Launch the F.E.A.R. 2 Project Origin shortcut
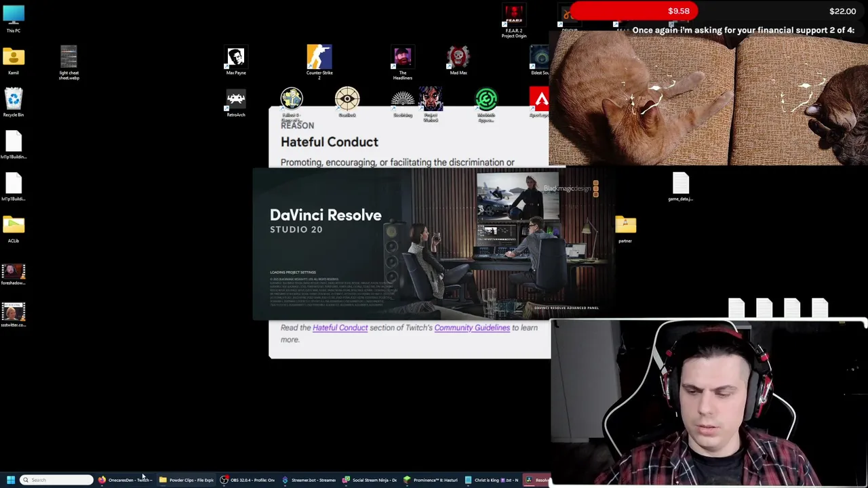The image size is (868, 488). tap(513, 20)
